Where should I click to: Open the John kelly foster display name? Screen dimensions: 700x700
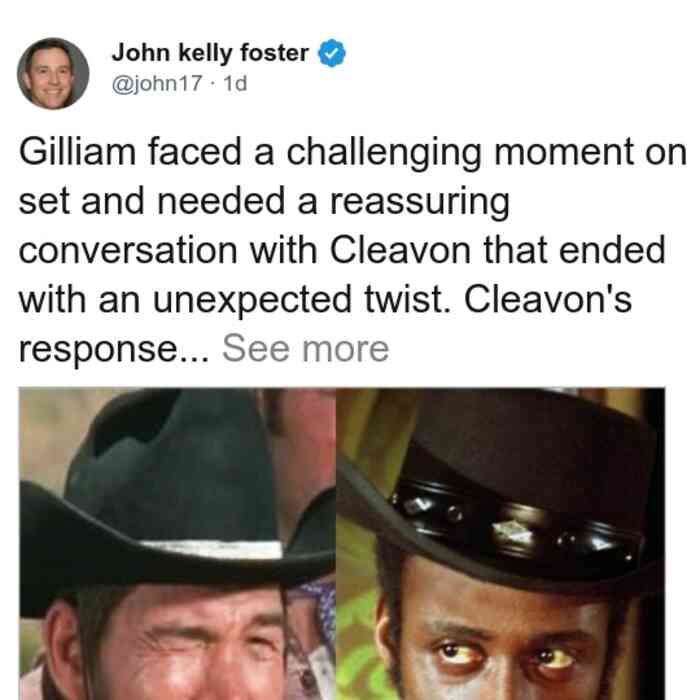[210, 53]
